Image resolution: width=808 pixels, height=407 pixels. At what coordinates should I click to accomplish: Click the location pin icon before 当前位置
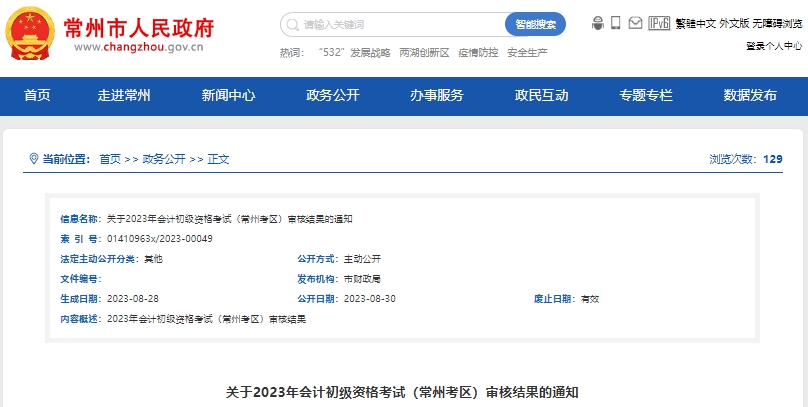tap(34, 159)
